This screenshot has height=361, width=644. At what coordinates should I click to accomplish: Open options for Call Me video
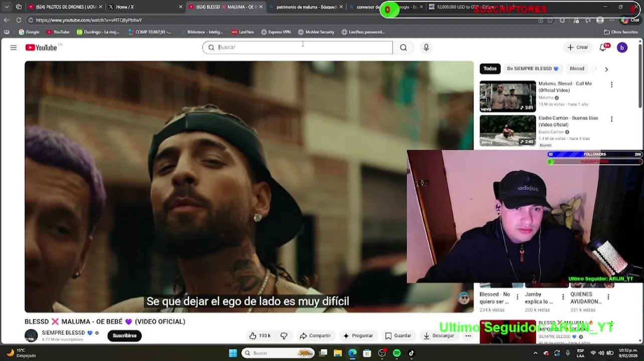tap(611, 85)
